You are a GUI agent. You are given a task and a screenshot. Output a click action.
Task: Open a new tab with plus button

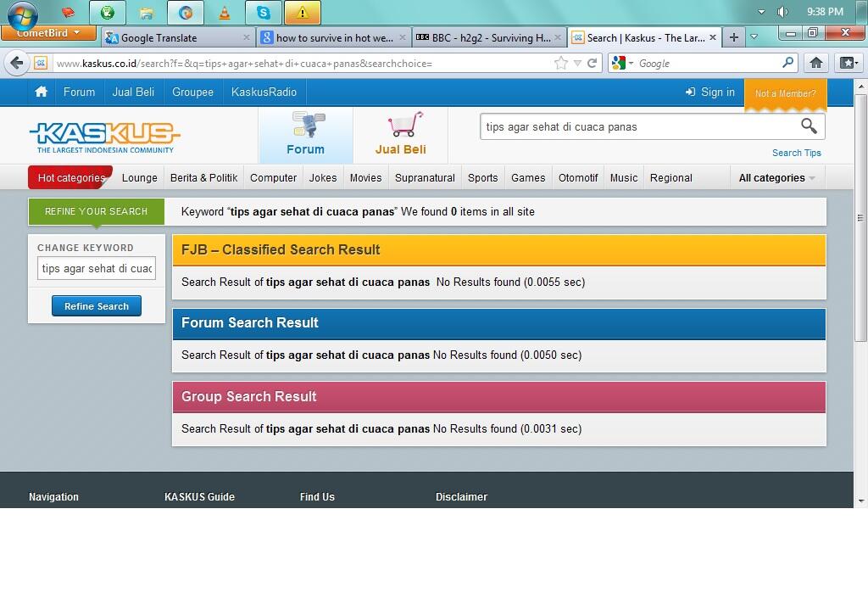(x=733, y=37)
